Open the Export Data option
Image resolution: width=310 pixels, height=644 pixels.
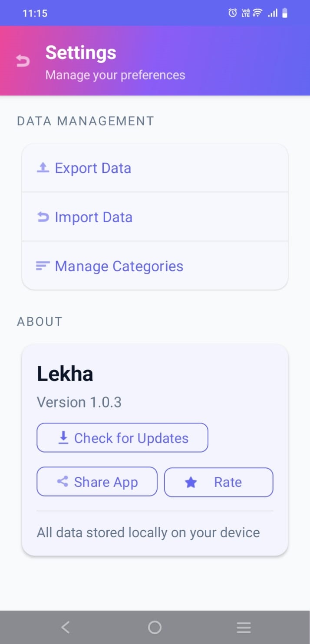(x=155, y=168)
